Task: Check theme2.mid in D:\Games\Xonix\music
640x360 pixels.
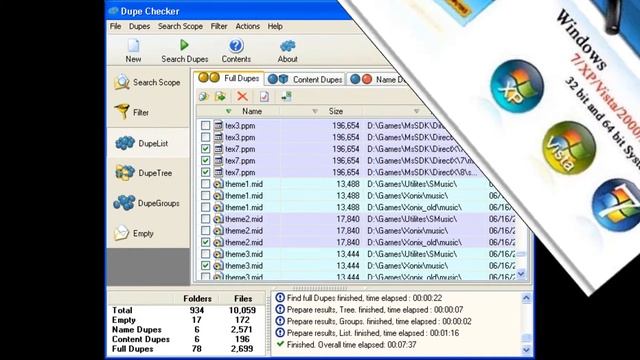Action: coord(206,231)
